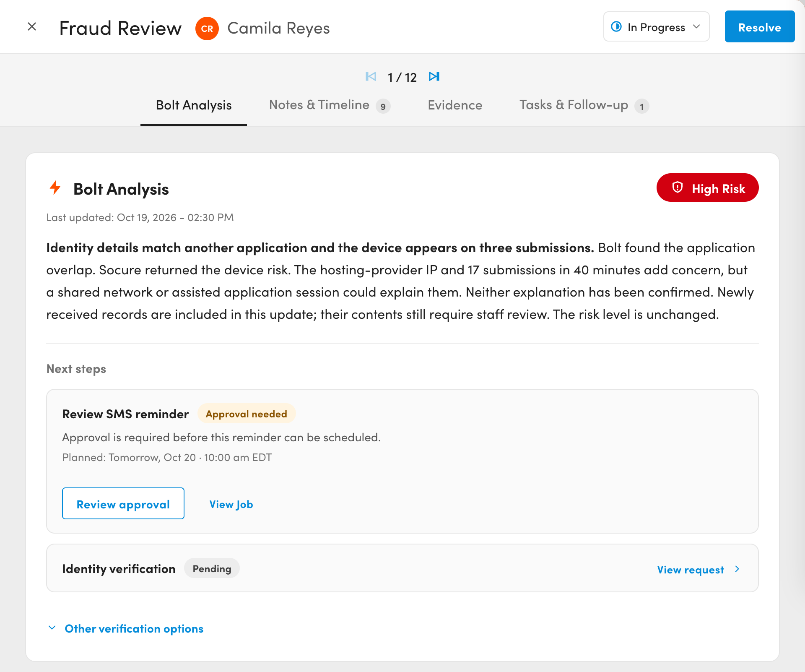Screen dimensions: 805x672
Task: Jump to first case arrow icon
Action: [371, 76]
